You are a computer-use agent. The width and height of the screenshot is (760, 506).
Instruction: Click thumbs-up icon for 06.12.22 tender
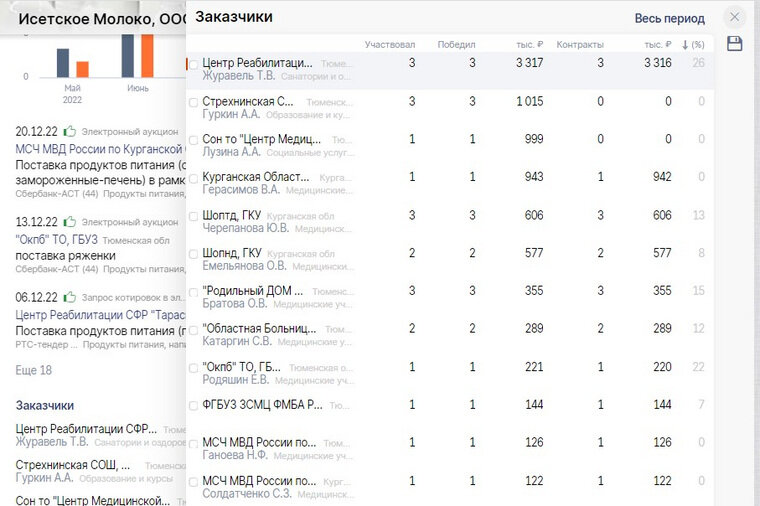tap(70, 297)
